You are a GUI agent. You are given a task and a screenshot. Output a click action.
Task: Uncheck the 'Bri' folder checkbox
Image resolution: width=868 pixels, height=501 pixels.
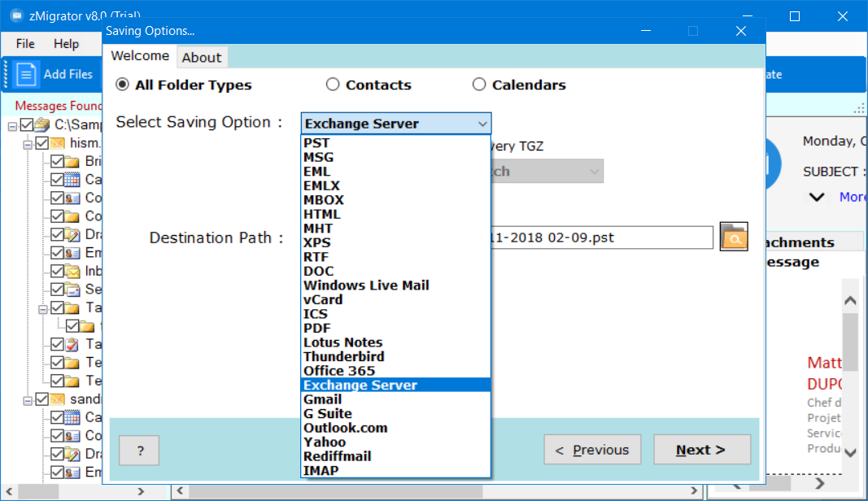57,161
